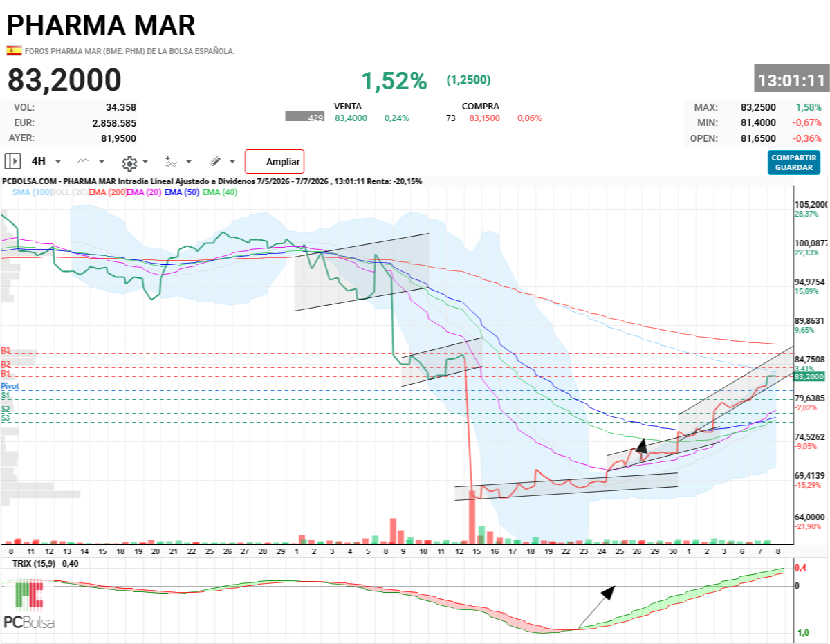Click the Ampliar button
Image resolution: width=830 pixels, height=644 pixels.
pyautogui.click(x=275, y=162)
